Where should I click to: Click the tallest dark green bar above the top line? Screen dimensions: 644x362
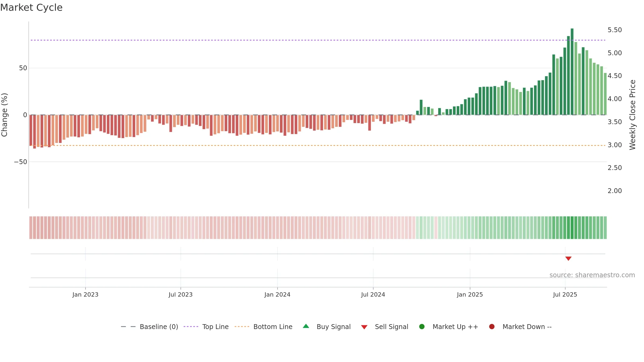(x=572, y=72)
